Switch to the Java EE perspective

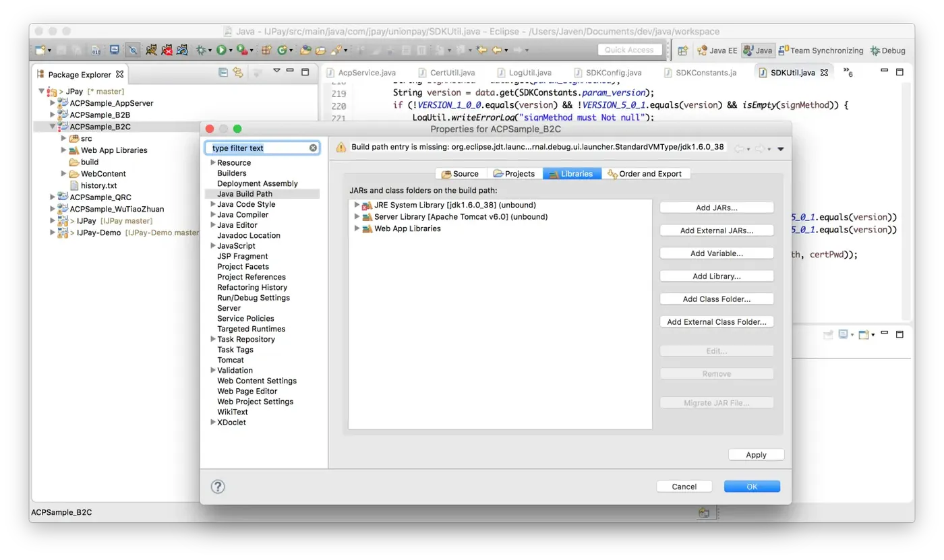[717, 51]
